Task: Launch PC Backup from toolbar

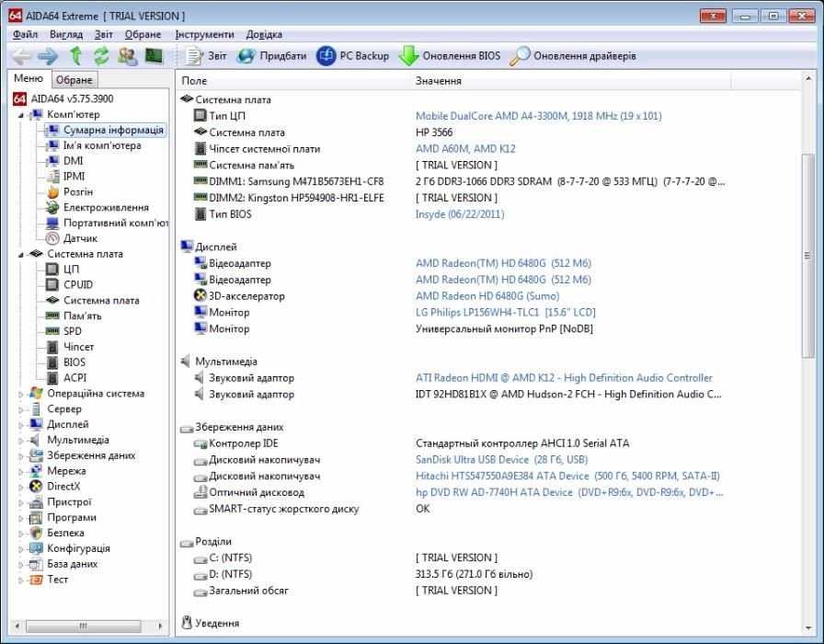Action: click(352, 56)
